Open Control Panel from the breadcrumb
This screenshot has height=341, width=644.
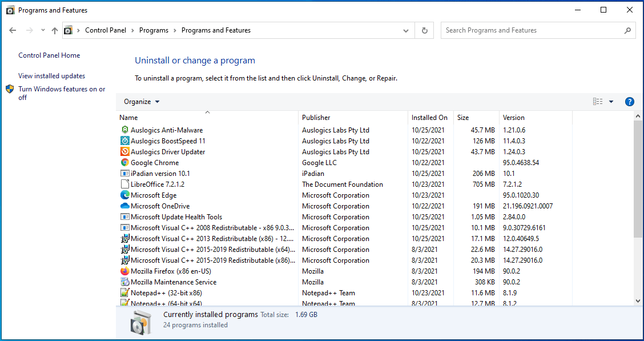[x=106, y=30]
